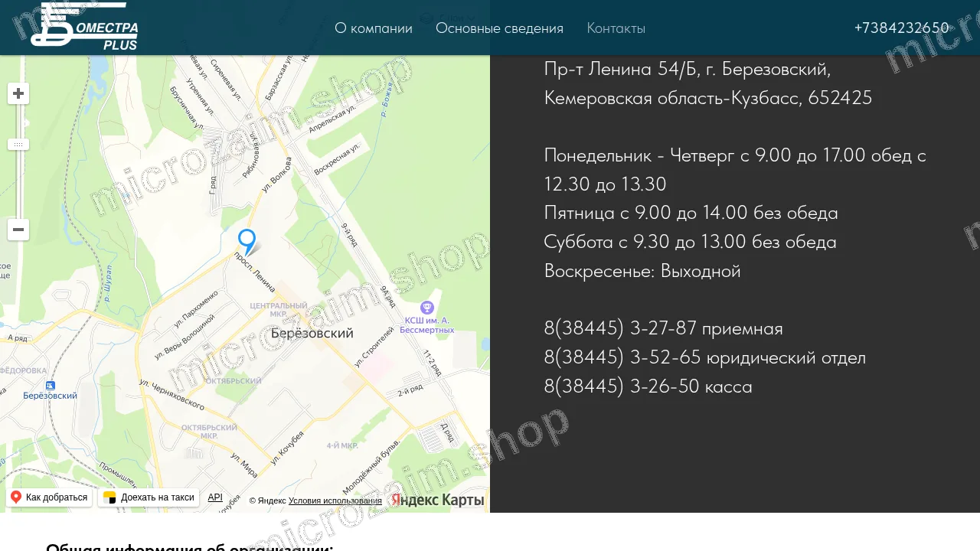Click the Доехать на такси button
The height and width of the screenshot is (551, 980).
(149, 497)
